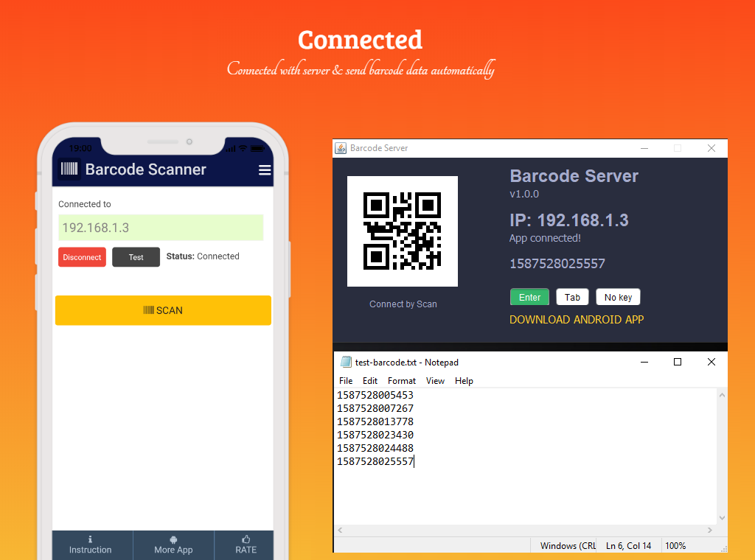
Task: Tap the barcode logo icon in app header
Action: tap(69, 169)
